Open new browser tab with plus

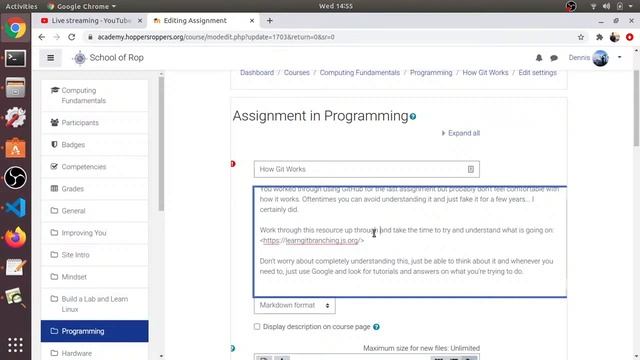269,20
